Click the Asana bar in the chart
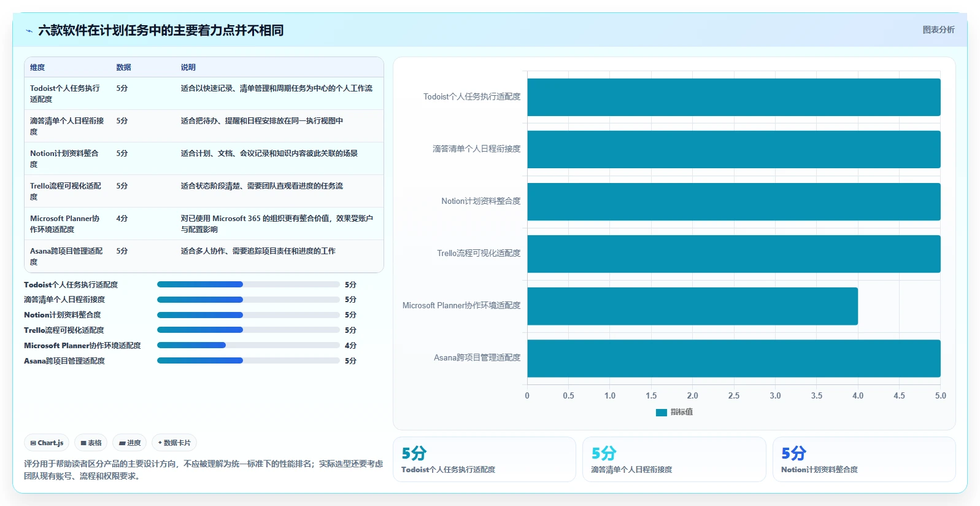The image size is (980, 506). click(734, 358)
